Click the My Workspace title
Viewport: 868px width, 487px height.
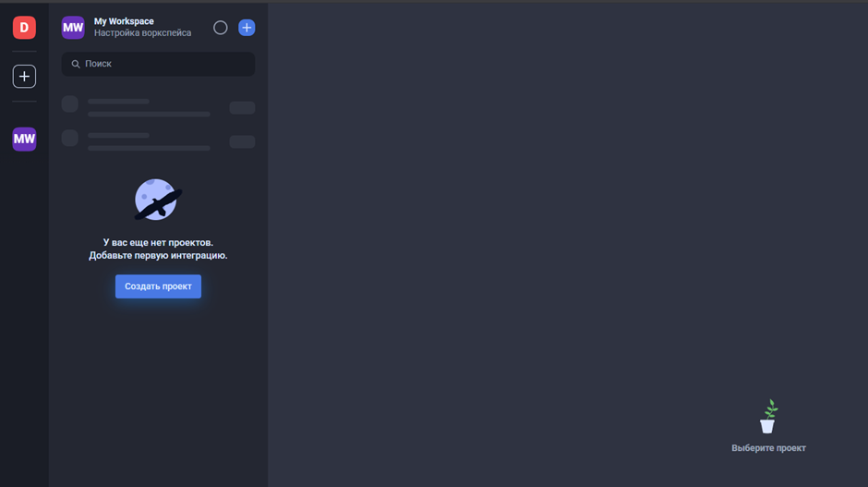pos(124,21)
